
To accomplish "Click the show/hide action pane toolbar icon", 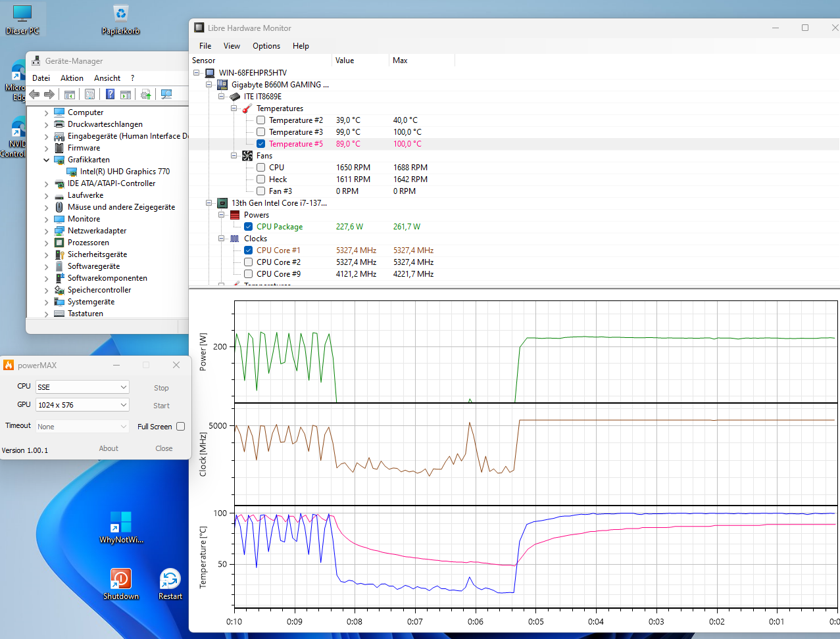I will click(x=126, y=94).
